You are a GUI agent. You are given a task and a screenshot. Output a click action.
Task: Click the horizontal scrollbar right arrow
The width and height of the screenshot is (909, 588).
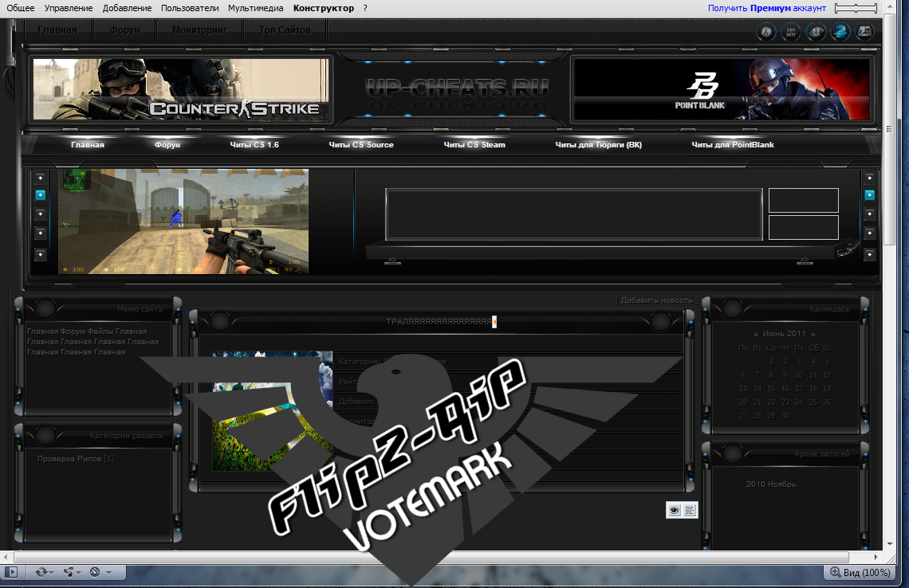[876, 557]
